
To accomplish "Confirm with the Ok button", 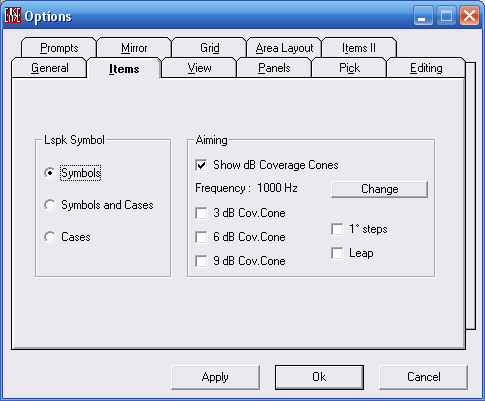I will 319,377.
